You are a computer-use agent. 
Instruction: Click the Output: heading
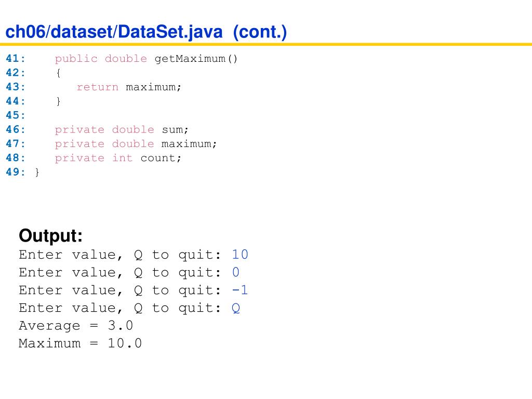coord(50,236)
